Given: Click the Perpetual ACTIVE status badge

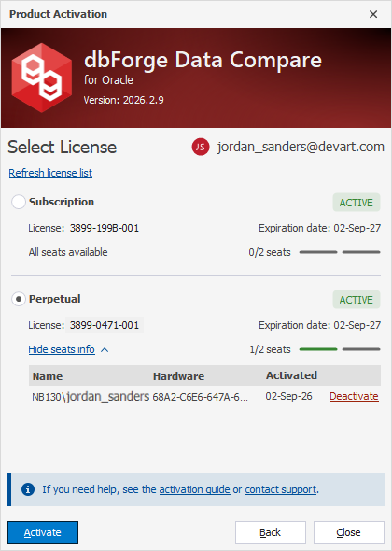Looking at the screenshot, I should tap(357, 300).
